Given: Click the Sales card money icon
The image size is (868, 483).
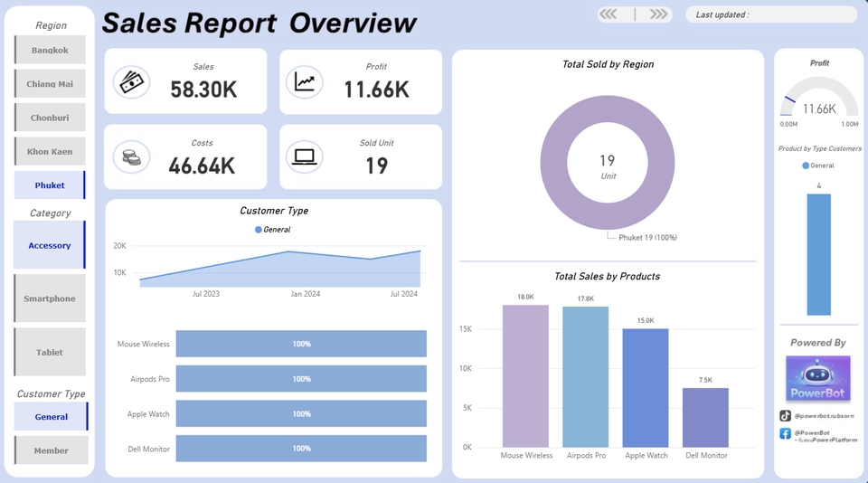Looking at the screenshot, I should tap(132, 82).
